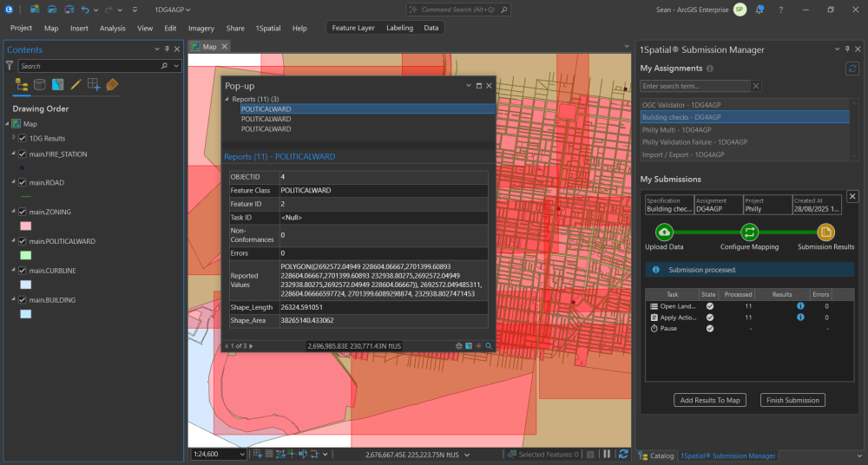Expand the 1DG Results layer group
Screen dimensions: 868x465
pos(14,137)
